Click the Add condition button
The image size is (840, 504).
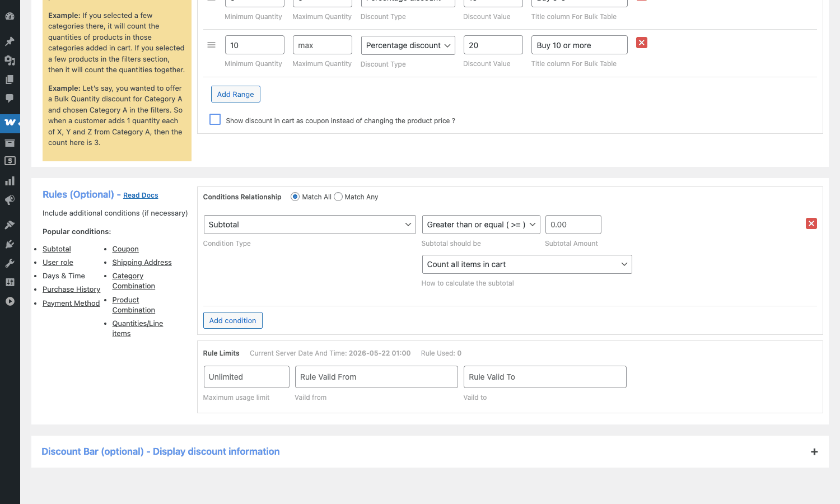(233, 320)
